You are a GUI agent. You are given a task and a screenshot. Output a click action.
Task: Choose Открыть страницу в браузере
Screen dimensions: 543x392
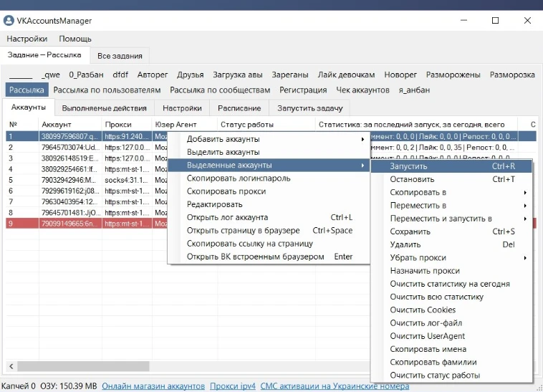269,231
